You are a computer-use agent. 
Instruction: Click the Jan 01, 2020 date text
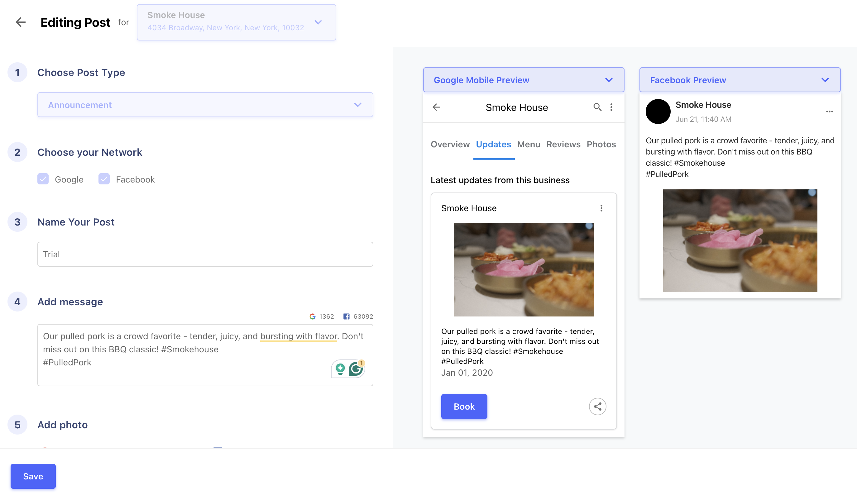pos(467,373)
